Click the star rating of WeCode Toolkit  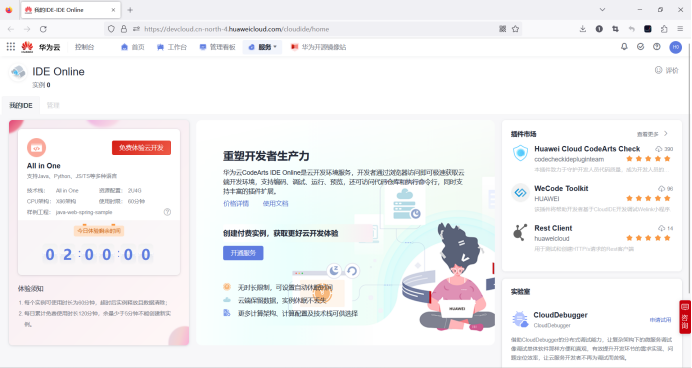(648, 199)
